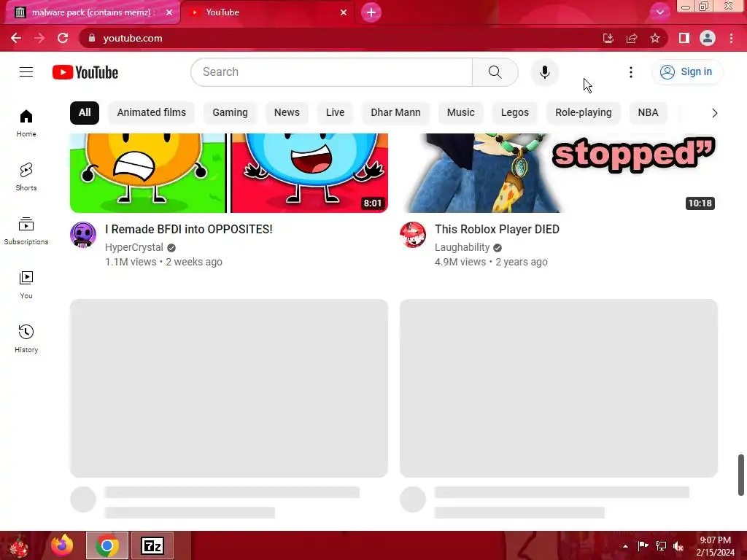Open YouTube settings three-dot menu
The height and width of the screenshot is (560, 747).
(631, 72)
